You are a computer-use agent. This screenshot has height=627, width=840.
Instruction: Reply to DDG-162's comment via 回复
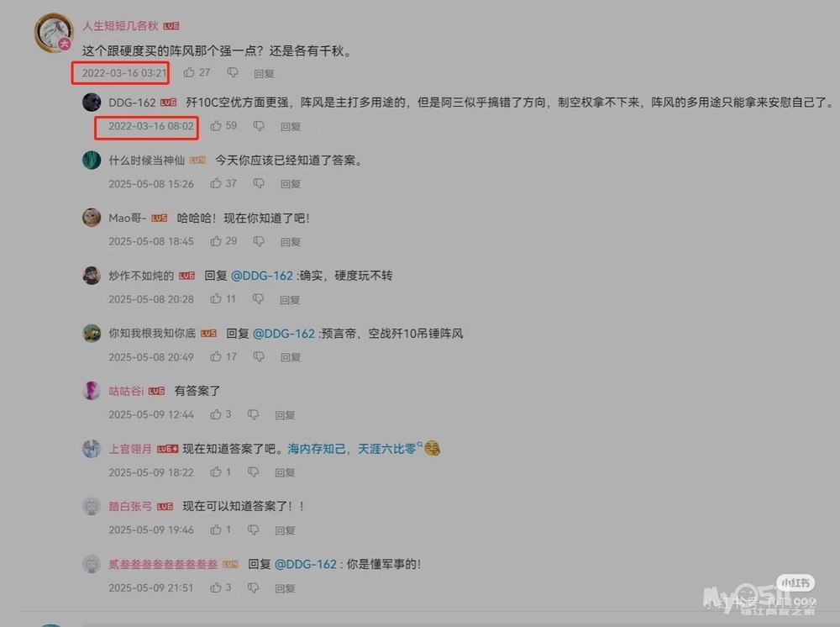pos(291,126)
